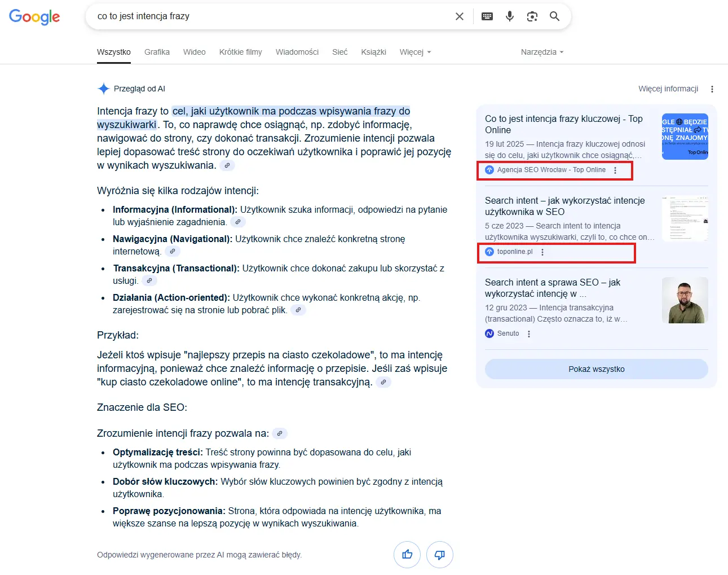728x575 pixels.
Task: Switch to the Sieć tab
Action: coord(340,52)
